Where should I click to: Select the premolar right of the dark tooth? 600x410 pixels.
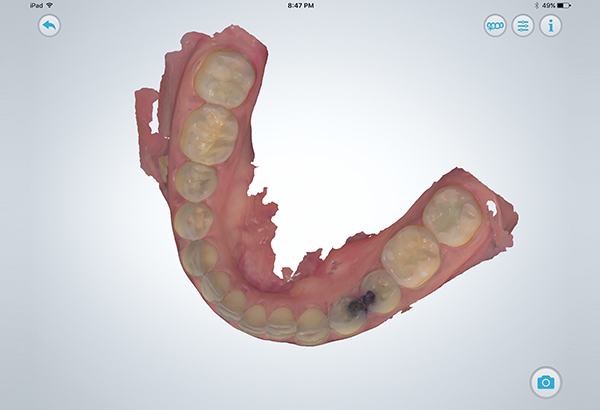coord(382,289)
